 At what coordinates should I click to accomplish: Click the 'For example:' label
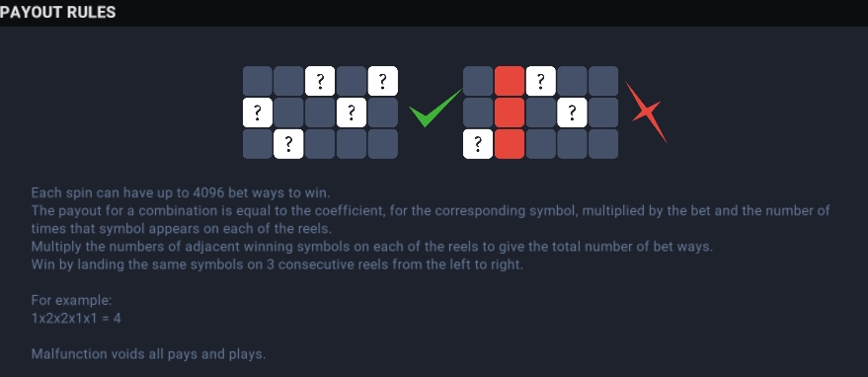[71, 301]
